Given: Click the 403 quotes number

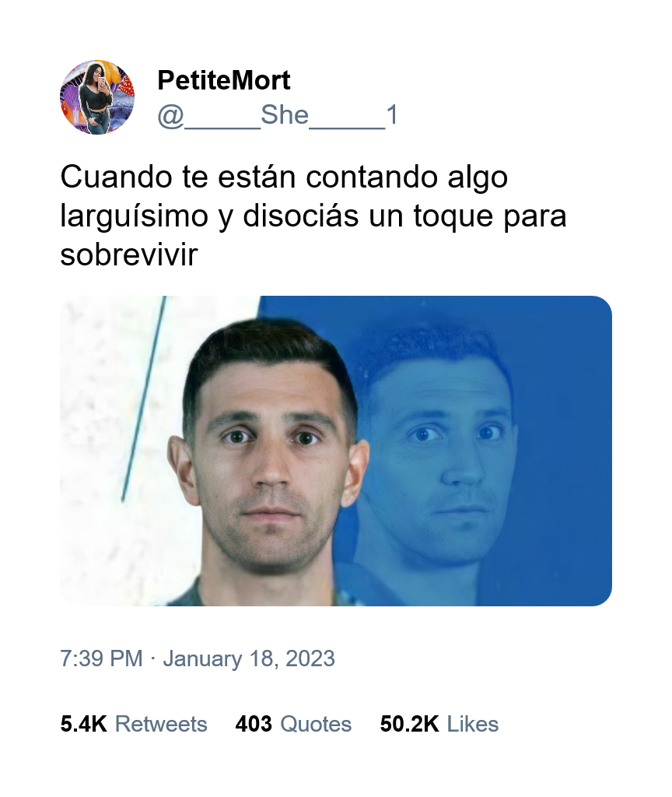Looking at the screenshot, I should point(254,725).
